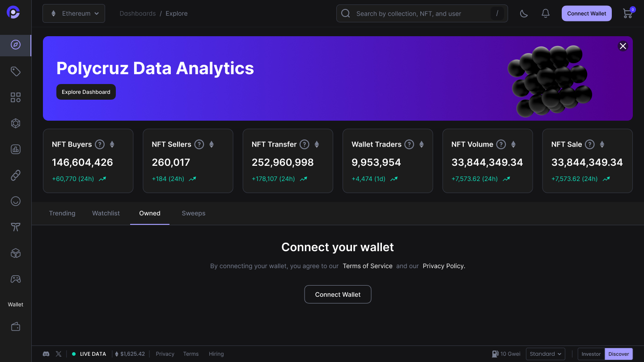
Task: Click the chain link sidebar icon
Action: (x=16, y=175)
